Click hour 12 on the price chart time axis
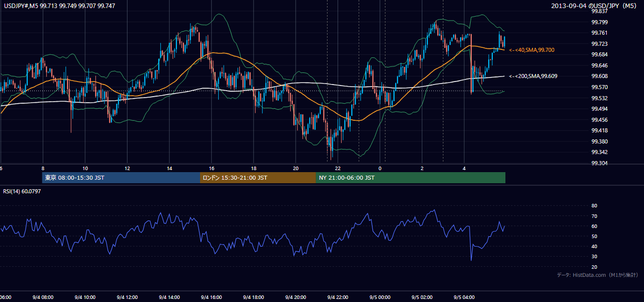This screenshot has height=302, width=644. [x=127, y=169]
